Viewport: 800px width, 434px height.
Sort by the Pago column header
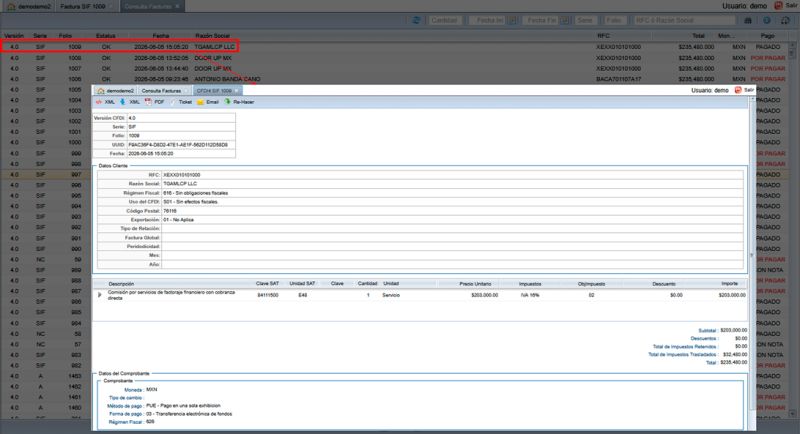(x=767, y=36)
